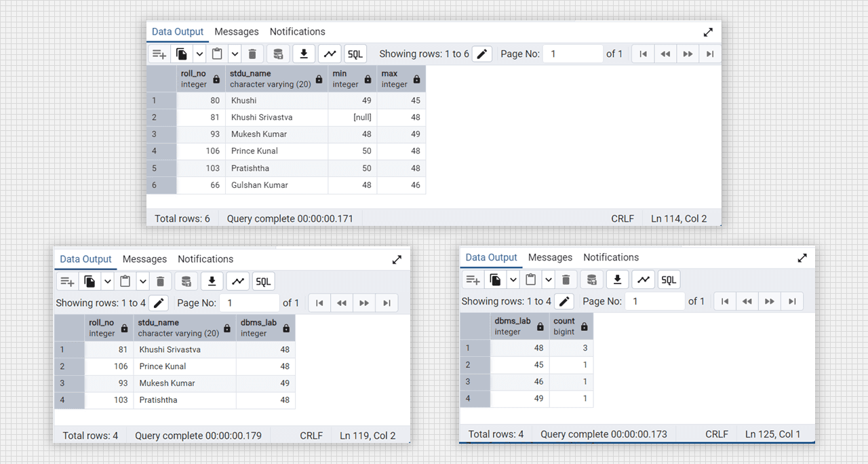The height and width of the screenshot is (464, 868).
Task: Go to previous page in top window
Action: click(665, 54)
